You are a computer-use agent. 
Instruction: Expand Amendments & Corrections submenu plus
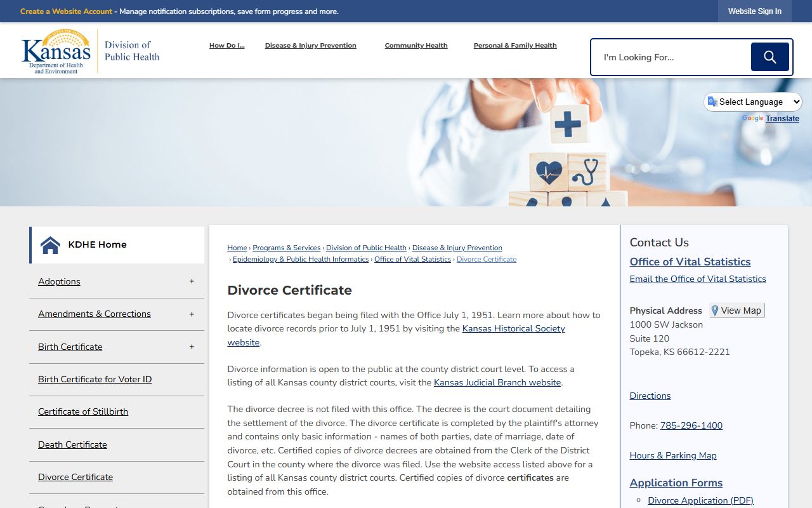(192, 314)
